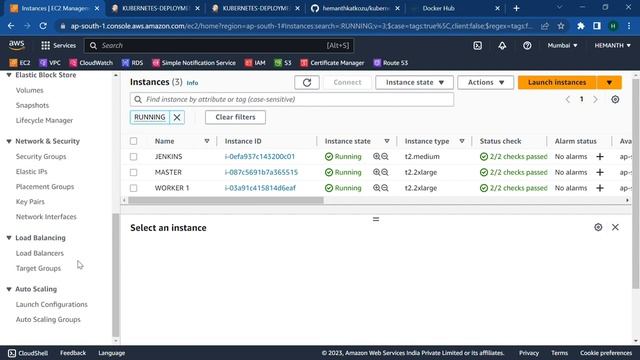
Task: Open instances table preferences gear
Action: point(615,100)
